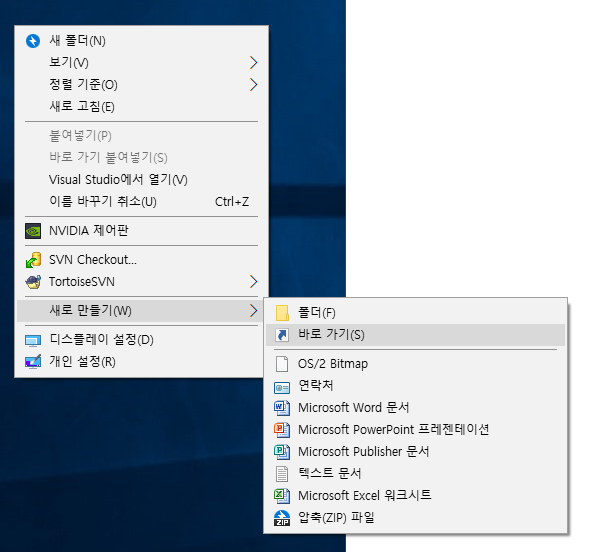The image size is (594, 552).
Task: Click the TortoiseSVN turtle icon
Action: tap(33, 282)
